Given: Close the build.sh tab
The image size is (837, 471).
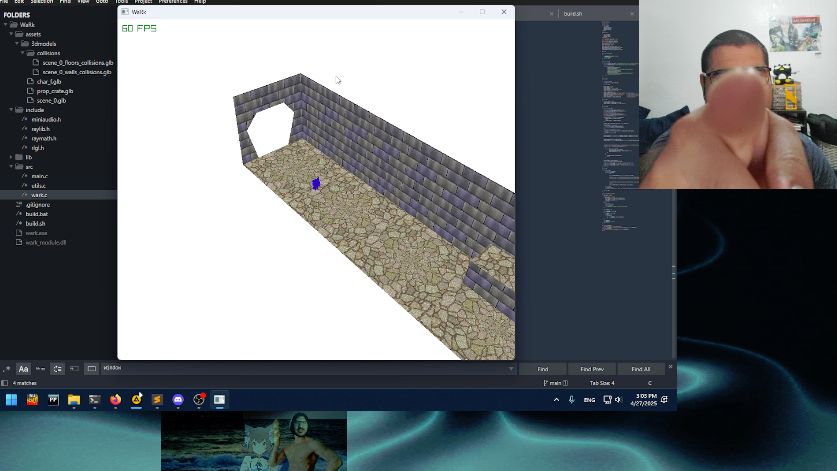Looking at the screenshot, I should (632, 14).
